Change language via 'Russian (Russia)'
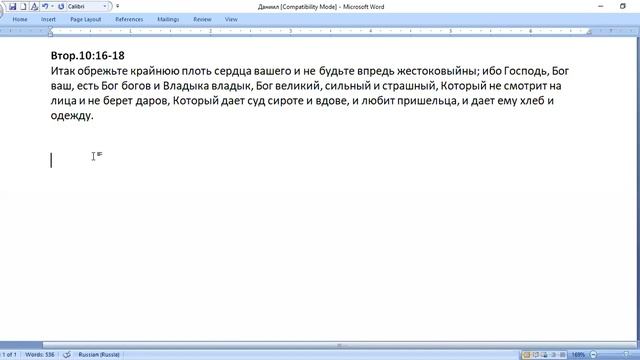640x360 pixels. coord(99,355)
